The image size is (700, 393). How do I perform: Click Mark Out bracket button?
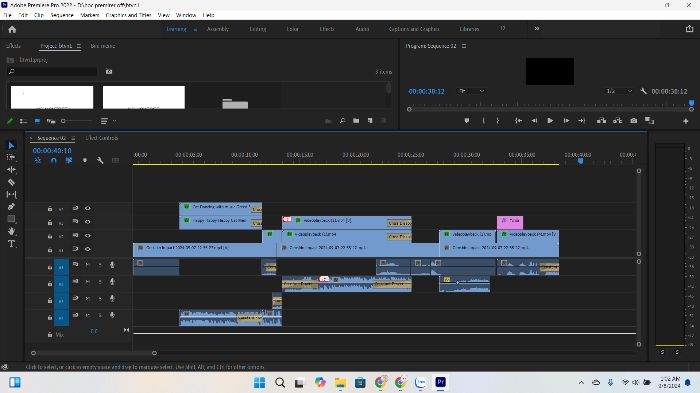[x=498, y=121]
